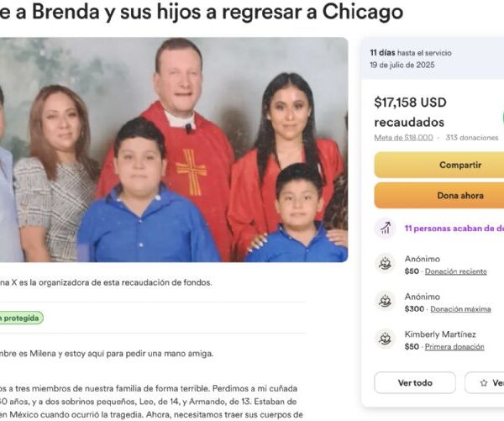This screenshot has height=421, width=504.
Task: Open full donations list via Ver todo
Action: pos(415,382)
